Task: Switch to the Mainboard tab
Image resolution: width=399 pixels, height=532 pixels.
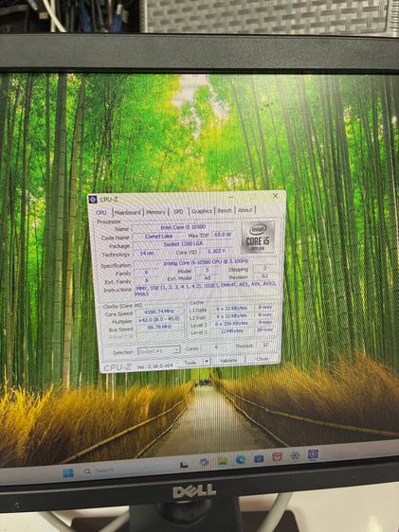Action: coord(128,212)
